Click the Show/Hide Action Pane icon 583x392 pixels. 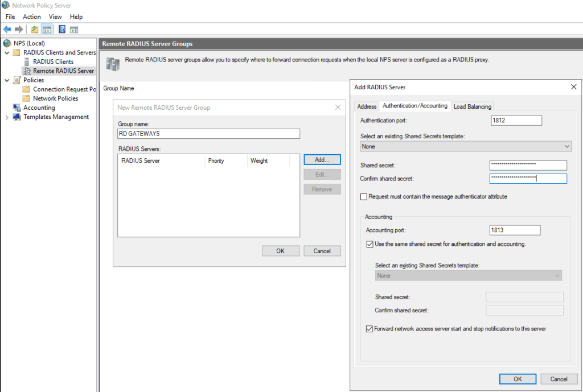point(74,30)
